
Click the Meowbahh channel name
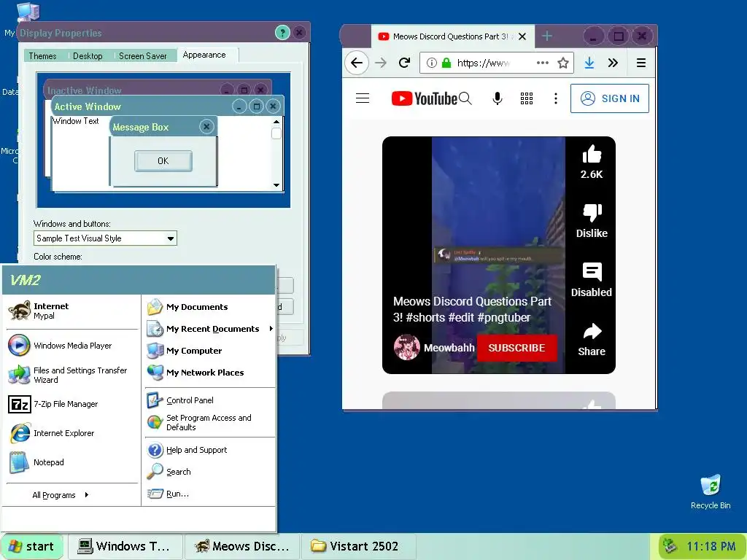449,348
